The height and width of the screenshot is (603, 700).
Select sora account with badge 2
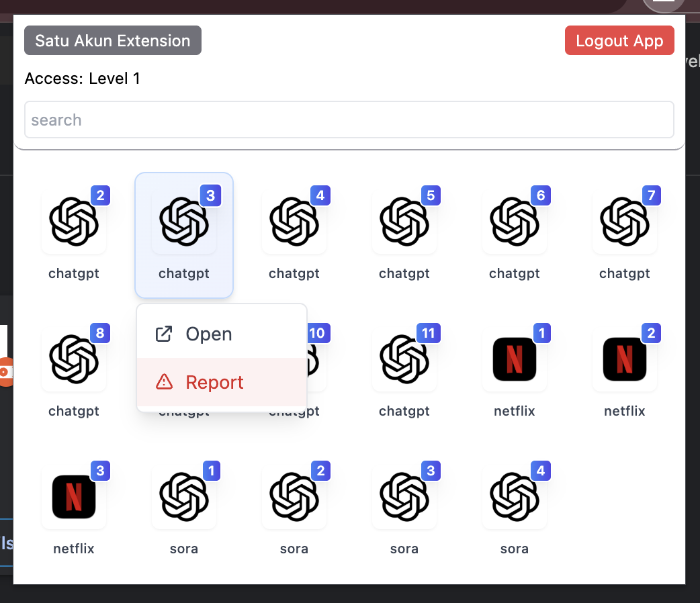tap(294, 496)
